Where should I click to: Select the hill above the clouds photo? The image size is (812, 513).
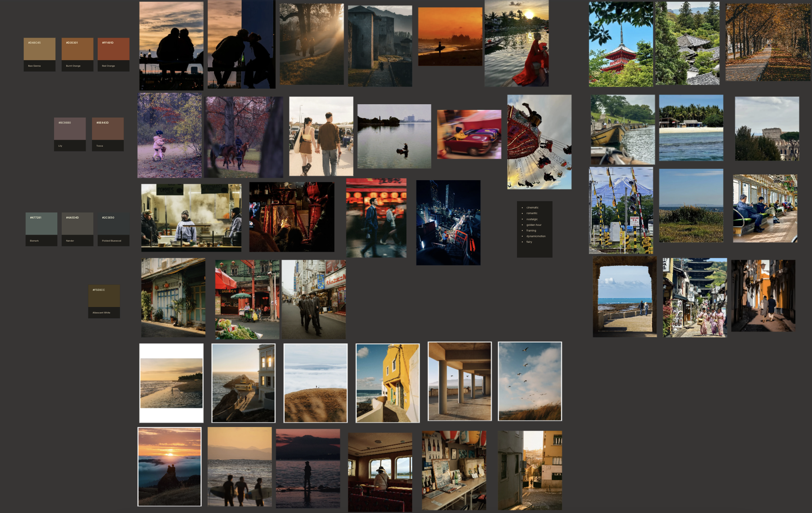[316, 383]
